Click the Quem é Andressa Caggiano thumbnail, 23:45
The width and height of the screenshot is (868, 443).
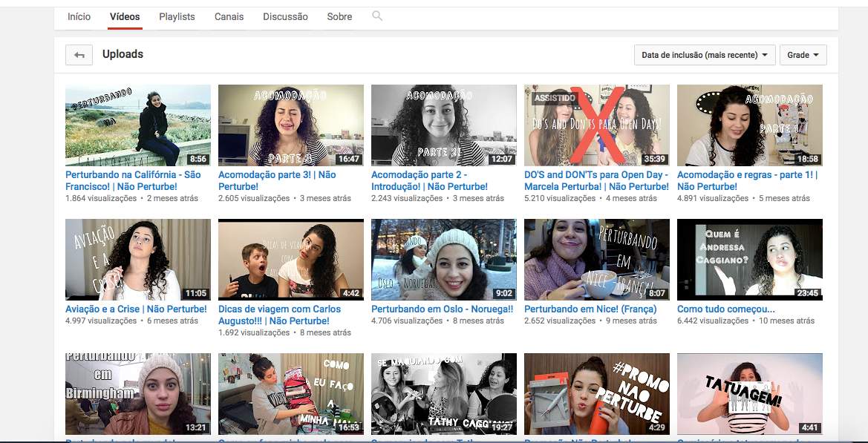pos(749,260)
